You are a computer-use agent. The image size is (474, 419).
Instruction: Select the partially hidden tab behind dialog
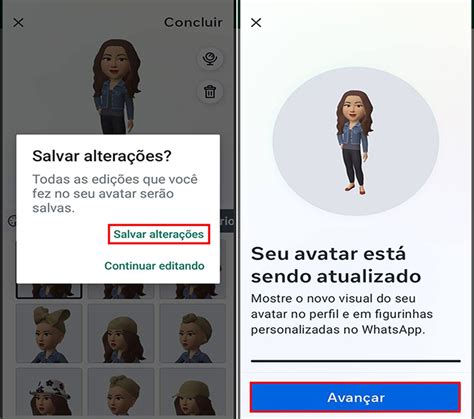coord(227,221)
